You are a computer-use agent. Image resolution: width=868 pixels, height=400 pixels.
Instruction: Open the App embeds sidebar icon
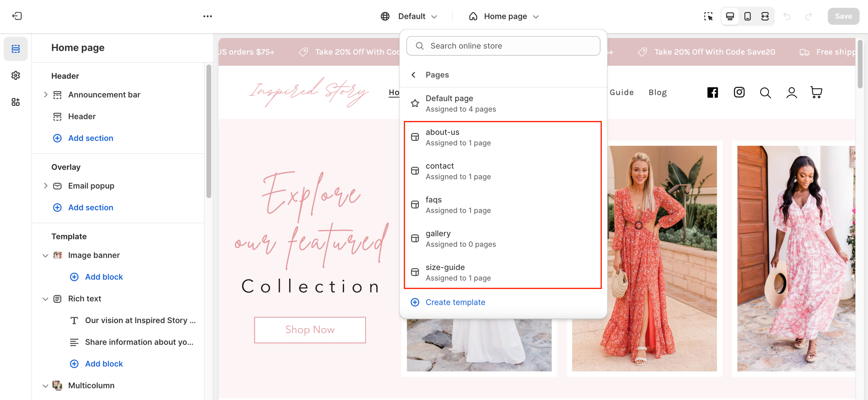[15, 102]
